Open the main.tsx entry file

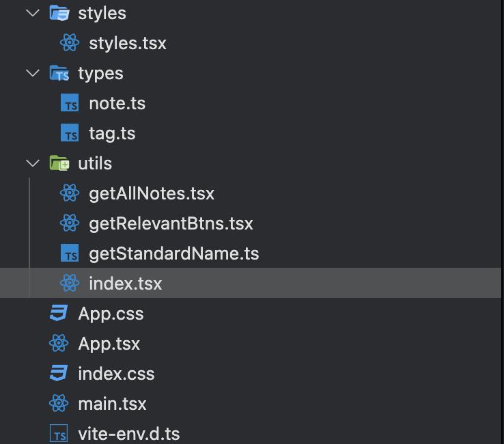point(112,404)
